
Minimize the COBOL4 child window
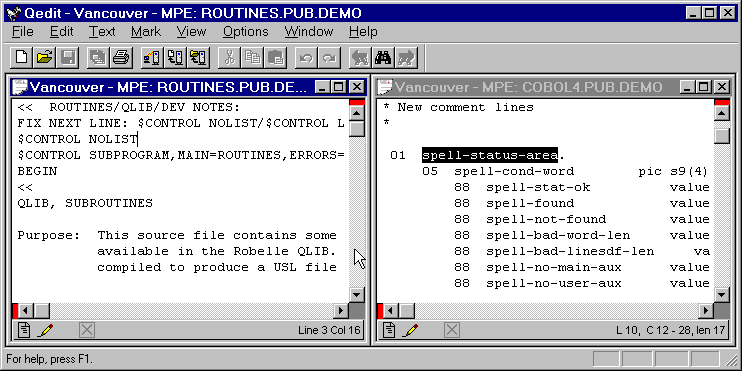688,87
